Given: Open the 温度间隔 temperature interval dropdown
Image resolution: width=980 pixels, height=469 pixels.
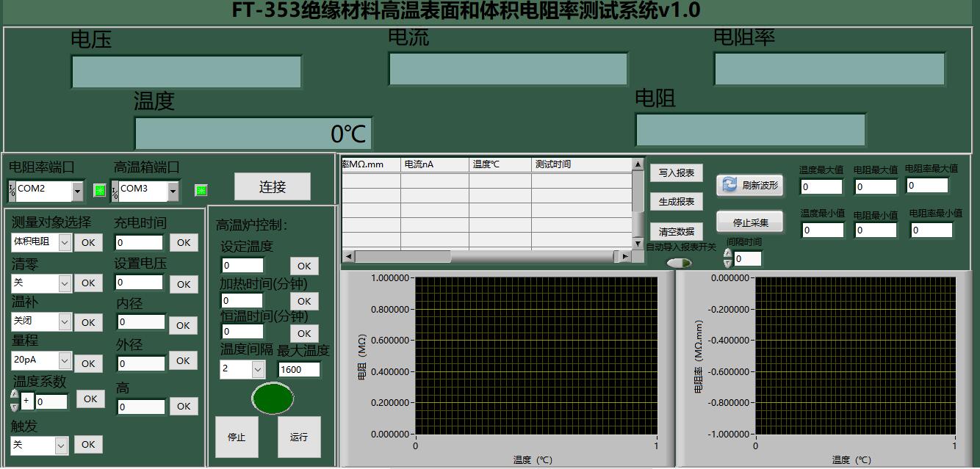Looking at the screenshot, I should [x=258, y=369].
